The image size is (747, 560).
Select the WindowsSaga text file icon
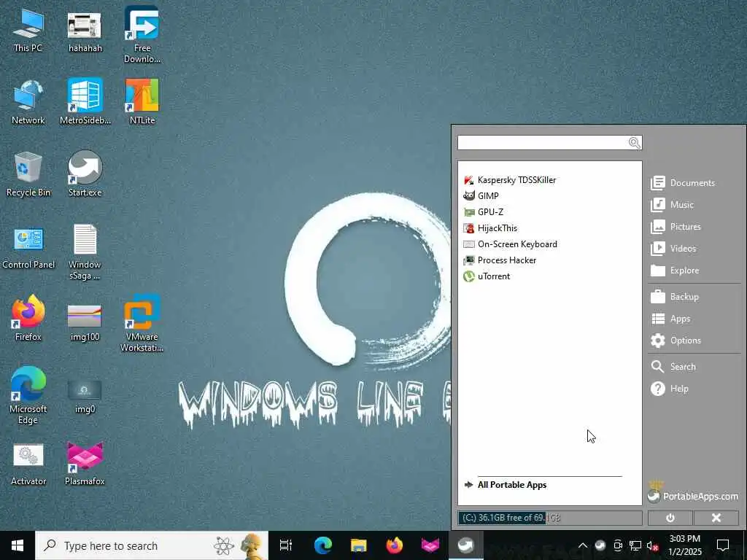tap(85, 252)
